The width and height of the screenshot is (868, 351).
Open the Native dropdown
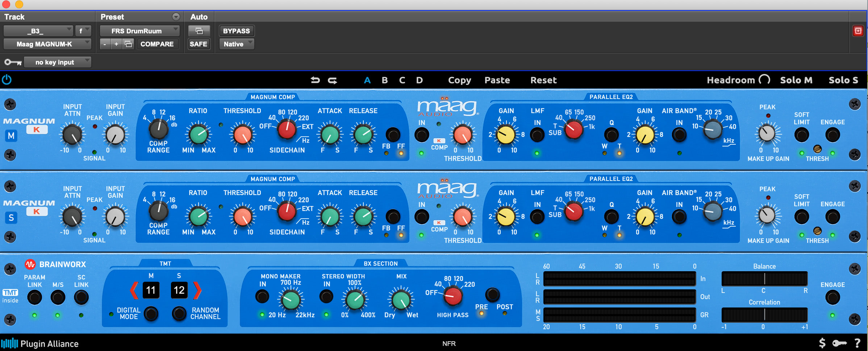237,44
